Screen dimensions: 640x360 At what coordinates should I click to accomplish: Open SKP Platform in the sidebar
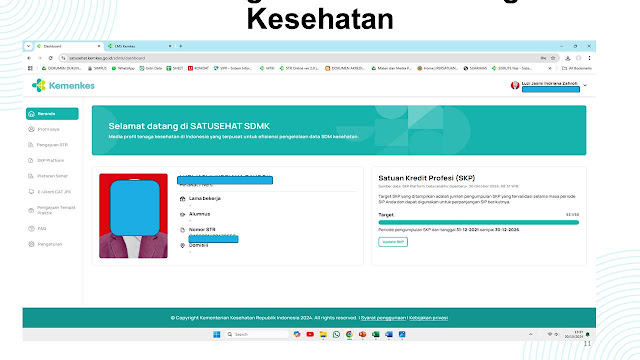[46, 160]
